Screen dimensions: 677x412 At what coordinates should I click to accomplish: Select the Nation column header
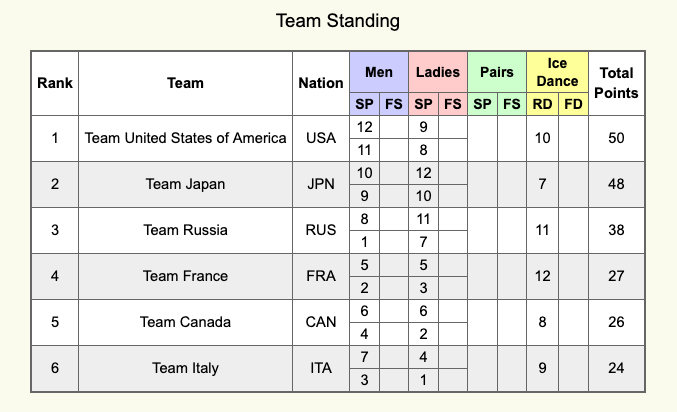(321, 83)
